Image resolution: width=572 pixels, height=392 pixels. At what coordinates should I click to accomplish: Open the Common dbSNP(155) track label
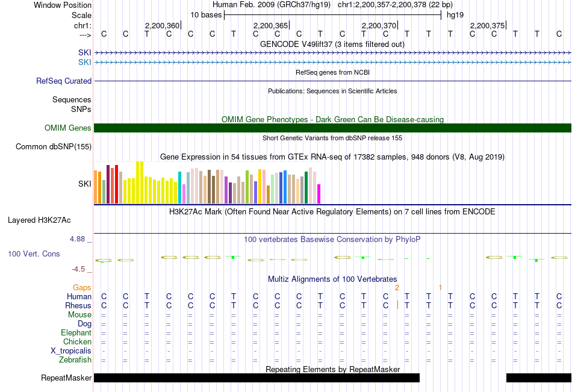point(54,146)
